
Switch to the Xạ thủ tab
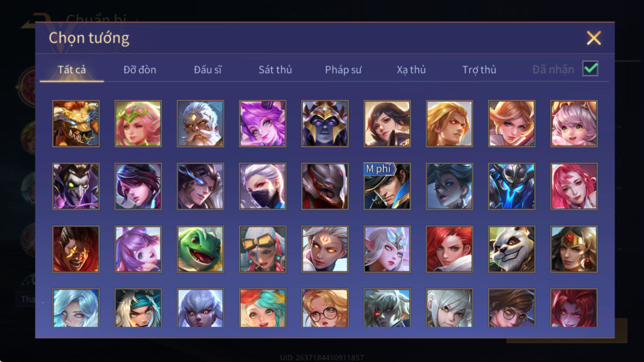click(x=411, y=69)
